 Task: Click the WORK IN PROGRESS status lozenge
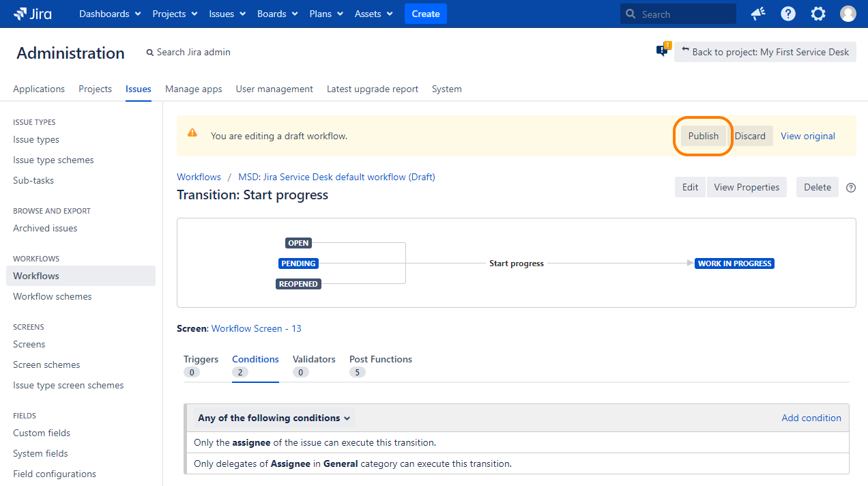click(734, 263)
